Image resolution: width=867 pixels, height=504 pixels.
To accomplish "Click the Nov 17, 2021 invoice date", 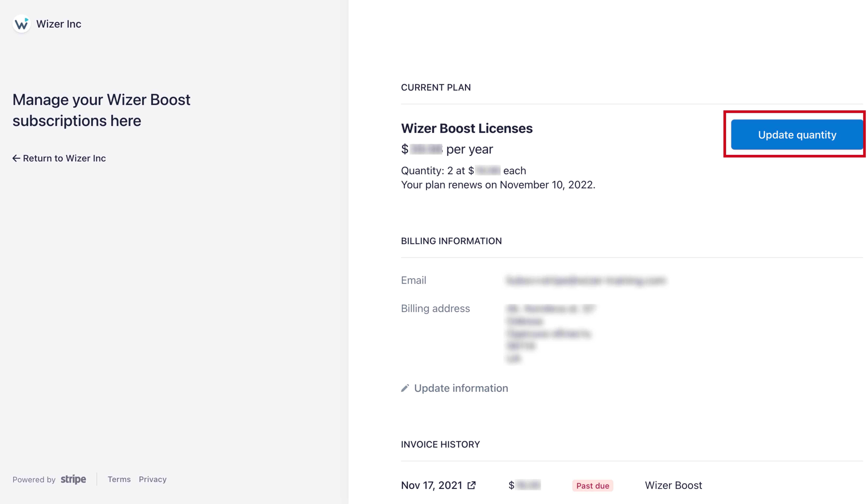I will (431, 485).
